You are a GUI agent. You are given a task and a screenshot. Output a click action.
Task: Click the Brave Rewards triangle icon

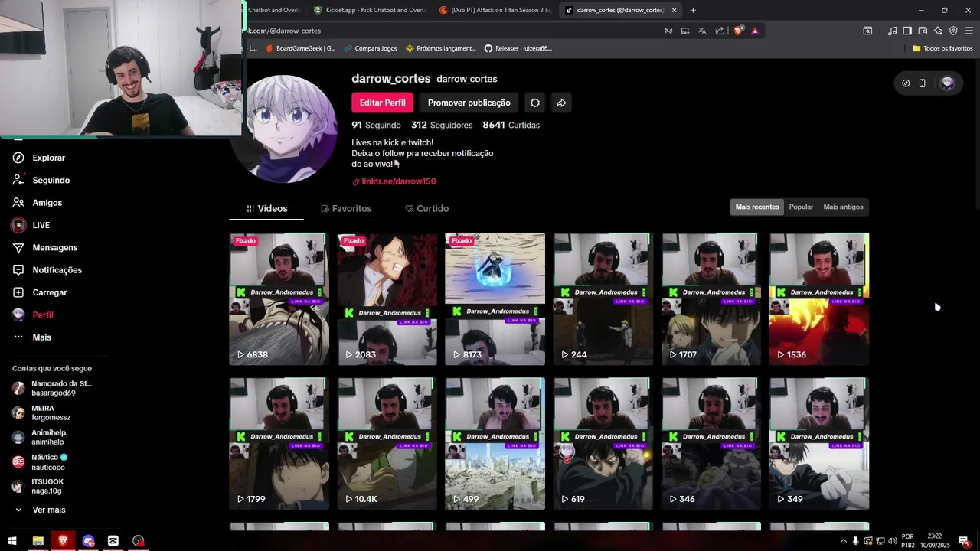[x=755, y=31]
